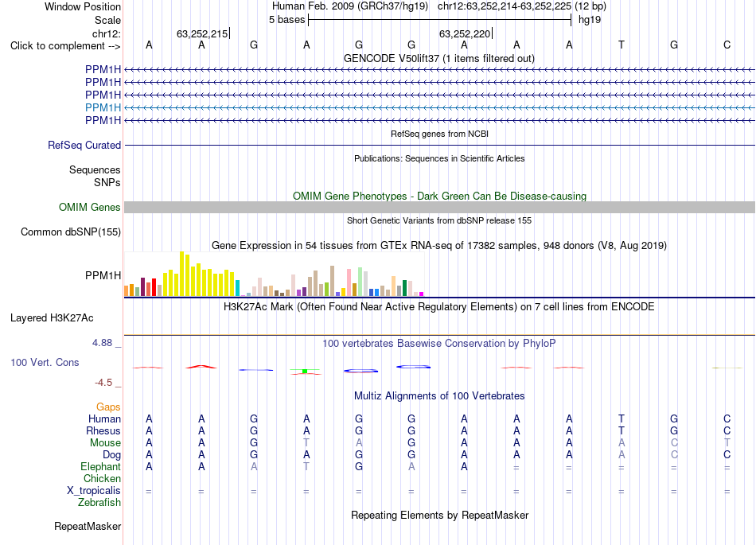
Task: Click the Dog alignment row label
Action: pos(111,455)
